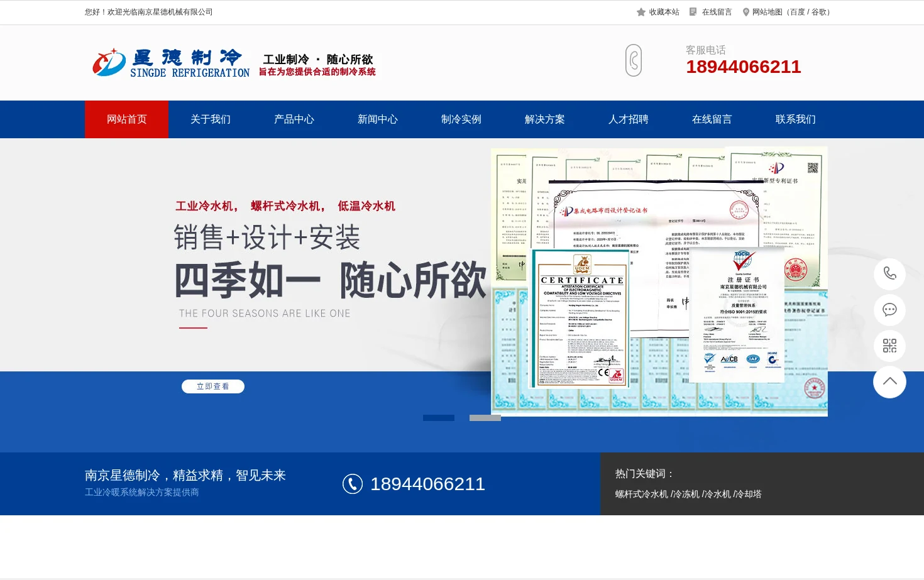Viewport: 924px width, 580px height.
Task: Click the message icon beside 在线留言
Action: click(693, 12)
